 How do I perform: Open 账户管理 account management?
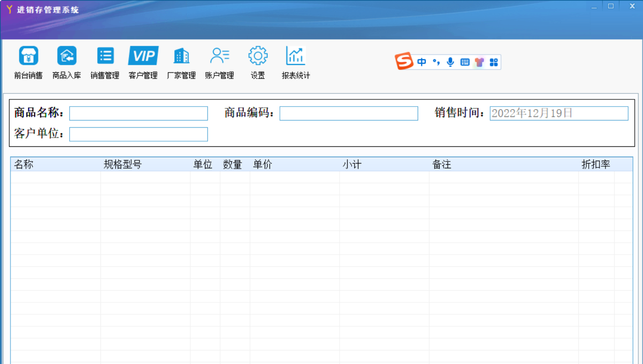[x=219, y=62]
